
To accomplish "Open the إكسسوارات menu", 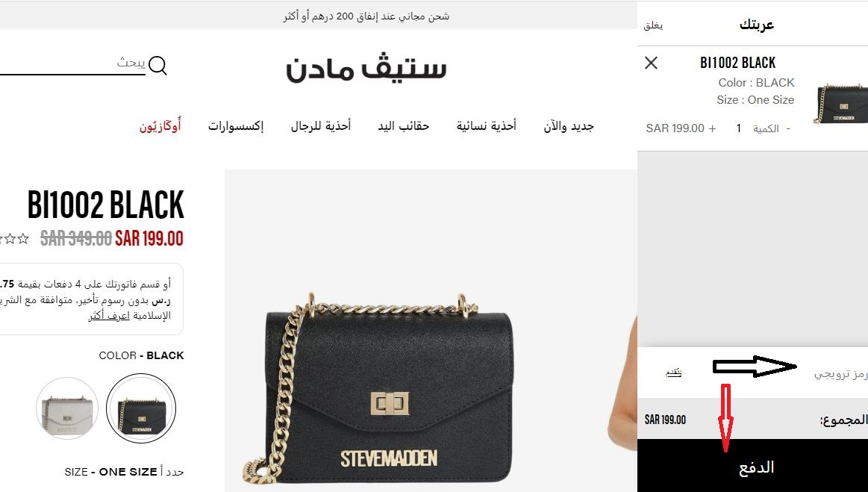I will click(x=236, y=126).
